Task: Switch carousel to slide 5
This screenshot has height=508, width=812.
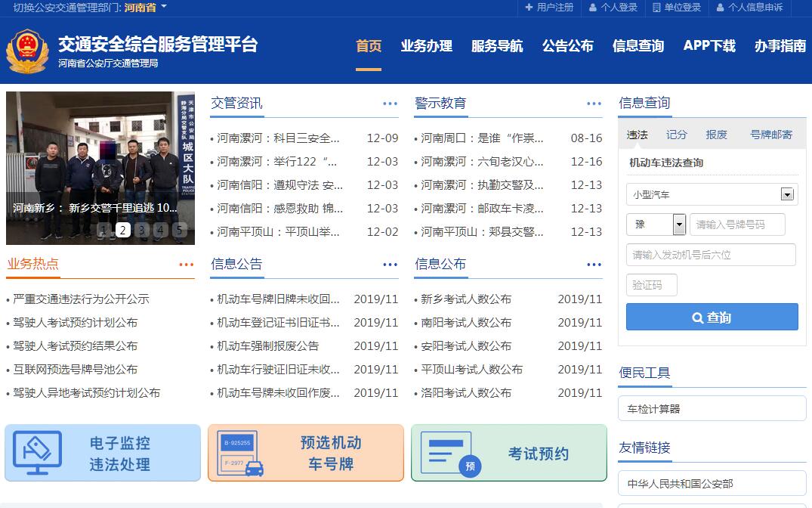Action: coord(179,230)
